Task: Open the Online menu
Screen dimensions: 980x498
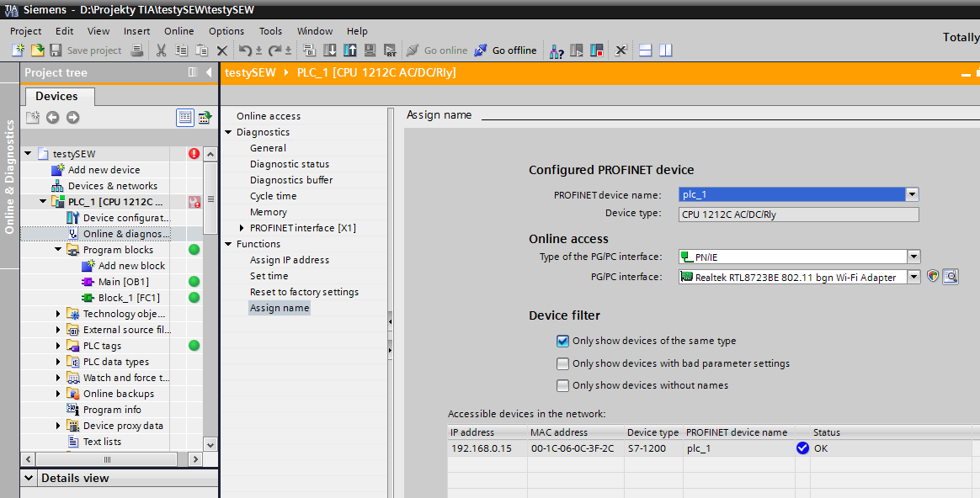Action: [179, 30]
